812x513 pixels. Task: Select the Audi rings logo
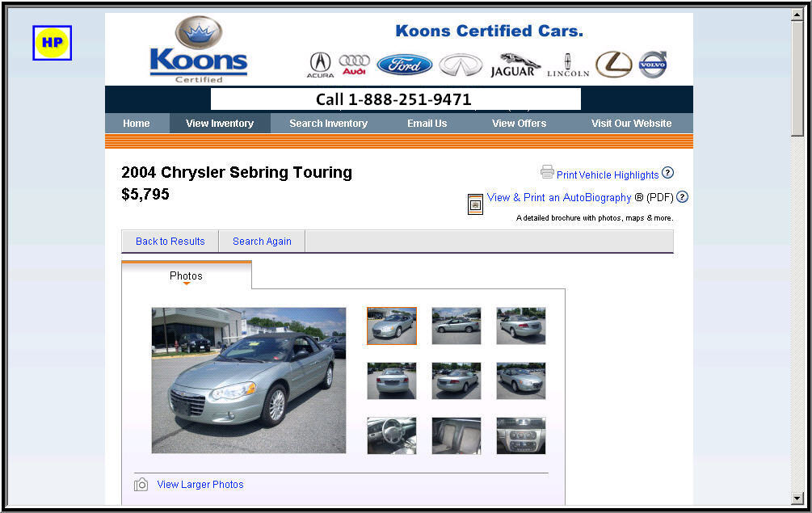(354, 65)
